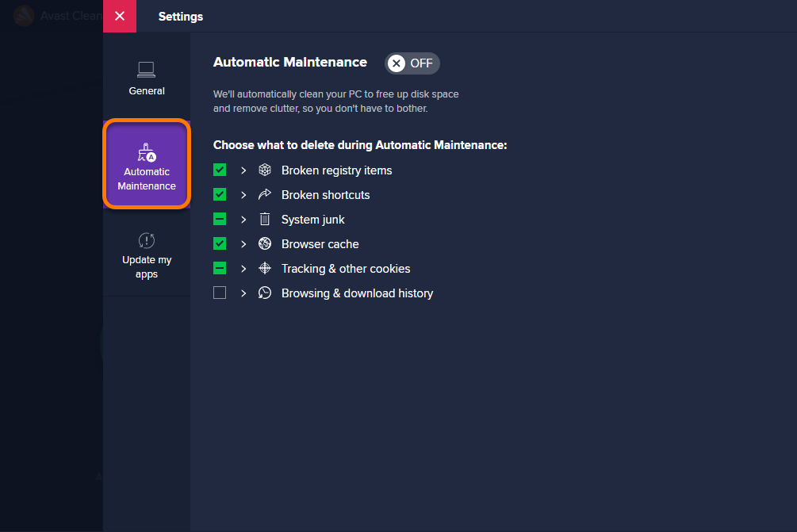This screenshot has width=797, height=532.
Task: Uncheck the Broken shortcuts checkbox
Action: pos(220,194)
